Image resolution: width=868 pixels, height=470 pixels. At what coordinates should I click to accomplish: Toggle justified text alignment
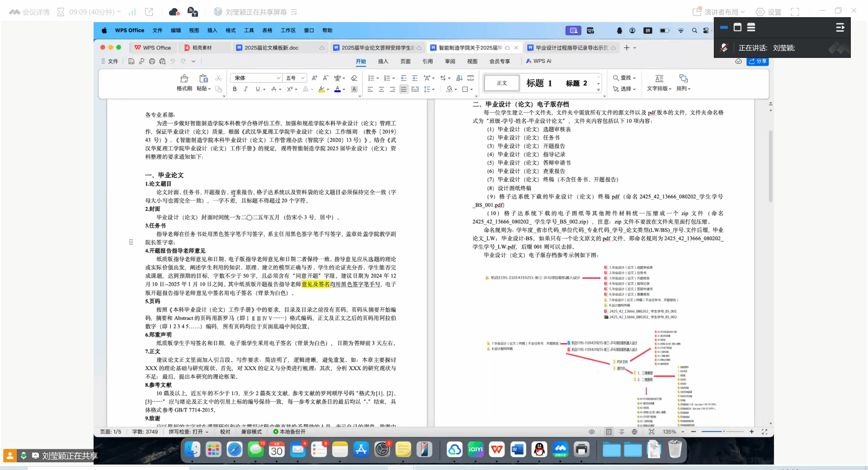(403, 90)
